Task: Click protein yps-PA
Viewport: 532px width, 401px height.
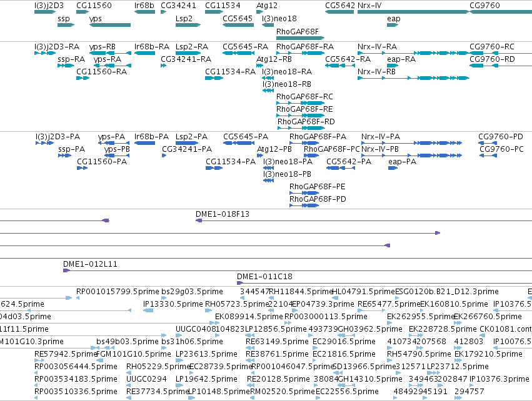Action: coord(111,137)
